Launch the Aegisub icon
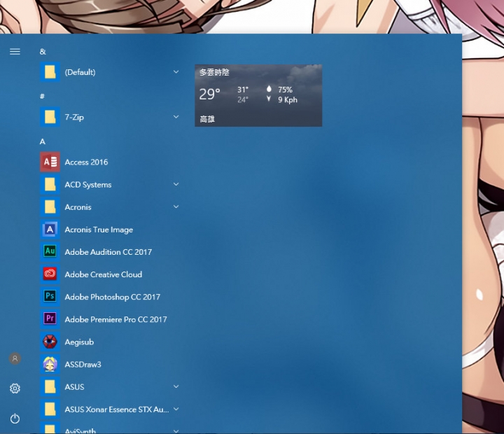Image resolution: width=504 pixels, height=434 pixels. pyautogui.click(x=50, y=342)
